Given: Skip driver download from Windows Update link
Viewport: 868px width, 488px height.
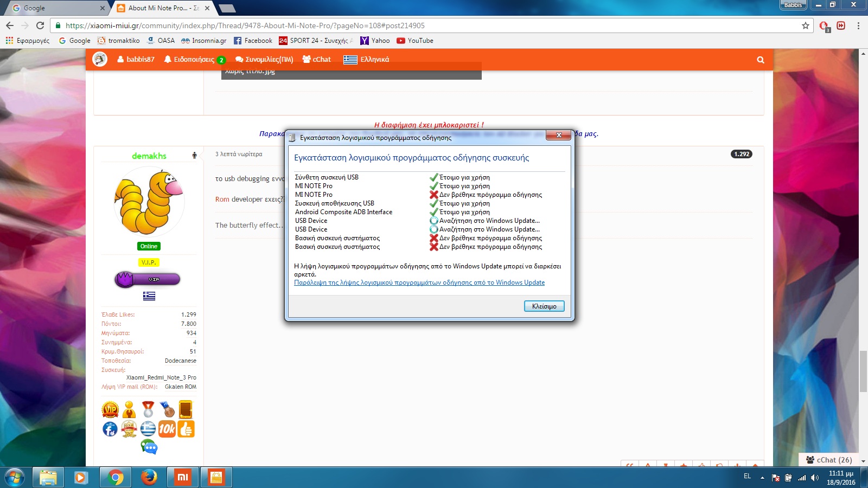Looking at the screenshot, I should tap(419, 282).
